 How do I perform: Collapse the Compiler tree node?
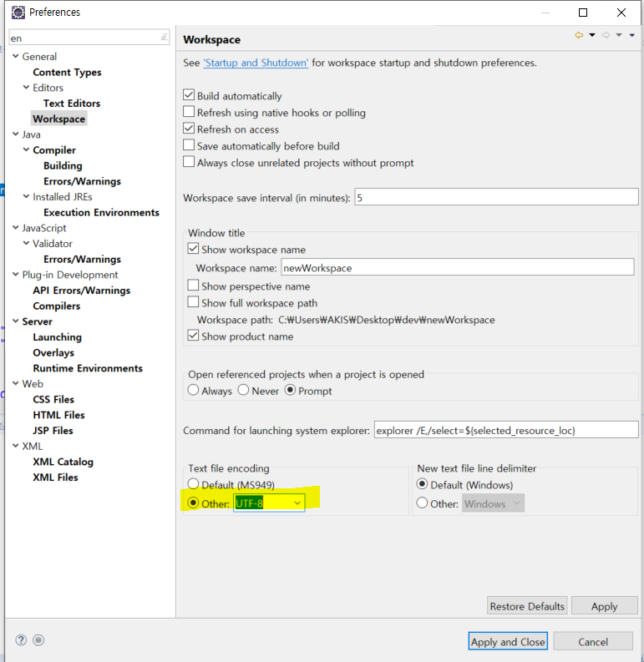coord(26,150)
